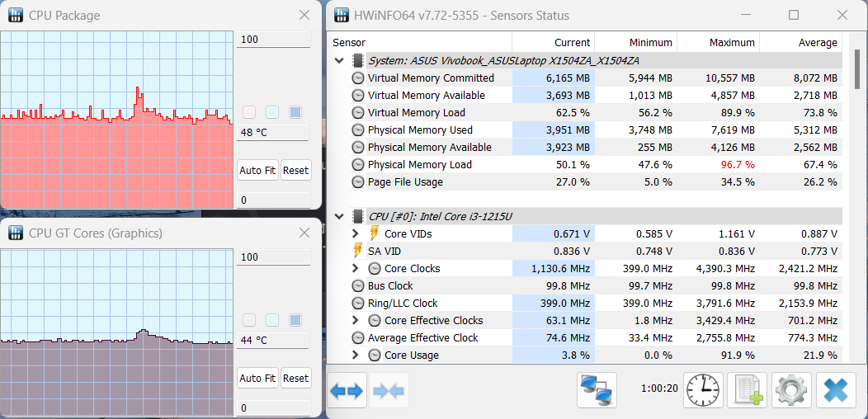
Task: Click the pink color swatch in CPU Package
Action: point(249,112)
